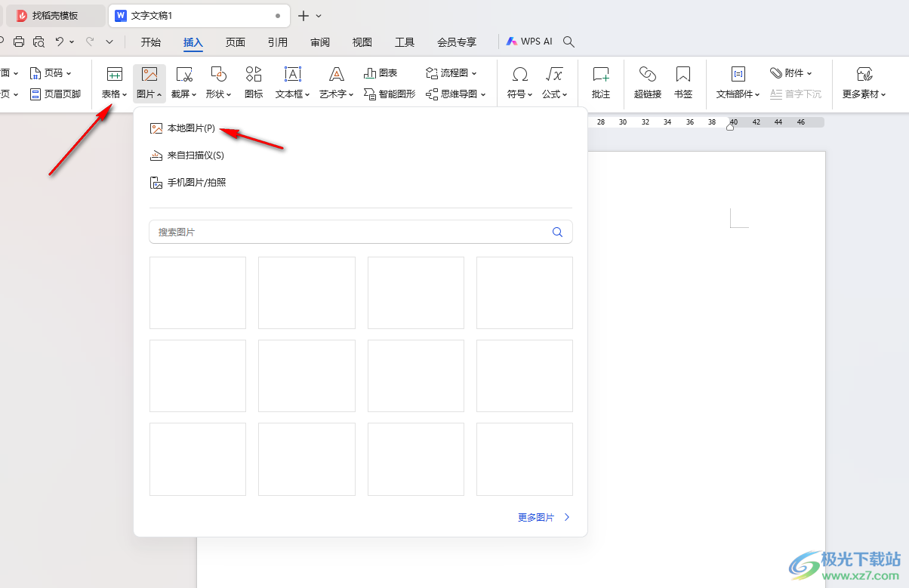Image resolution: width=909 pixels, height=588 pixels.
Task: Click the Redo arrow icon
Action: pyautogui.click(x=90, y=42)
